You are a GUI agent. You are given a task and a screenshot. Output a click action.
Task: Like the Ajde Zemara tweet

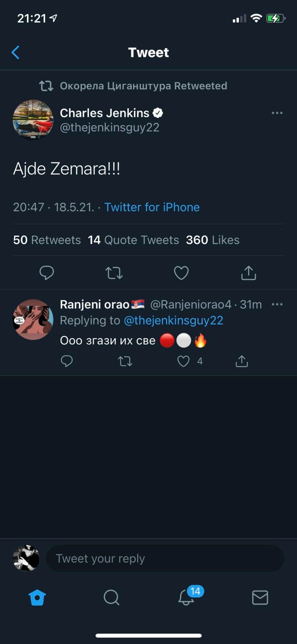click(181, 273)
